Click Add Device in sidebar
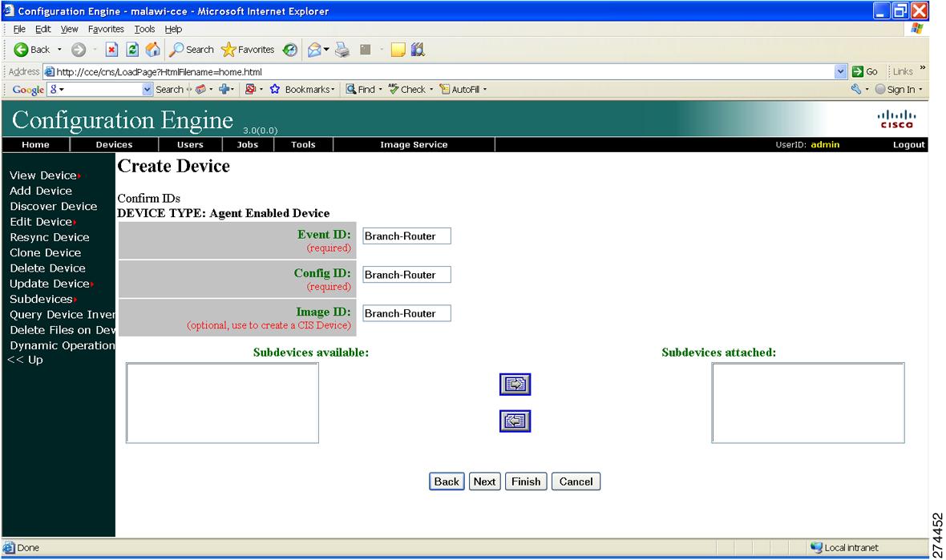Image resolution: width=946 pixels, height=560 pixels. pyautogui.click(x=41, y=191)
